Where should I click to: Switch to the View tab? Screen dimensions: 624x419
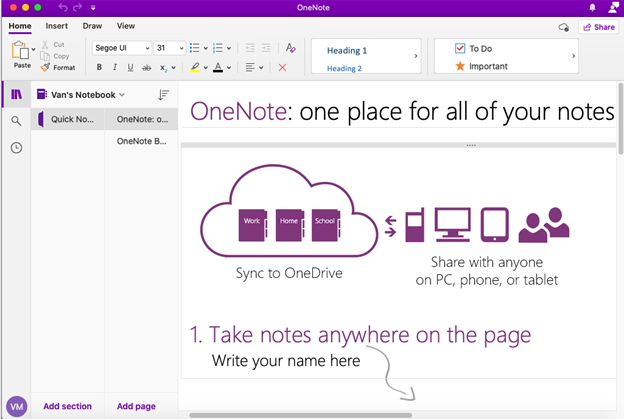click(126, 26)
